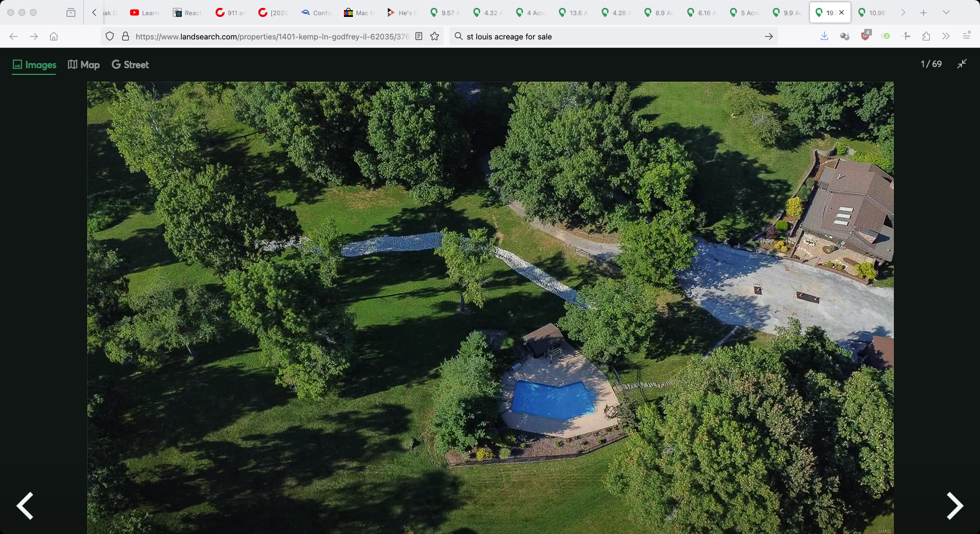Switch to the Street view

[130, 65]
